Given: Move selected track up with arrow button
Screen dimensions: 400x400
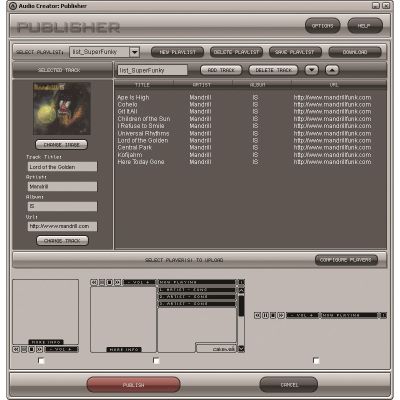Looking at the screenshot, I should coord(332,70).
